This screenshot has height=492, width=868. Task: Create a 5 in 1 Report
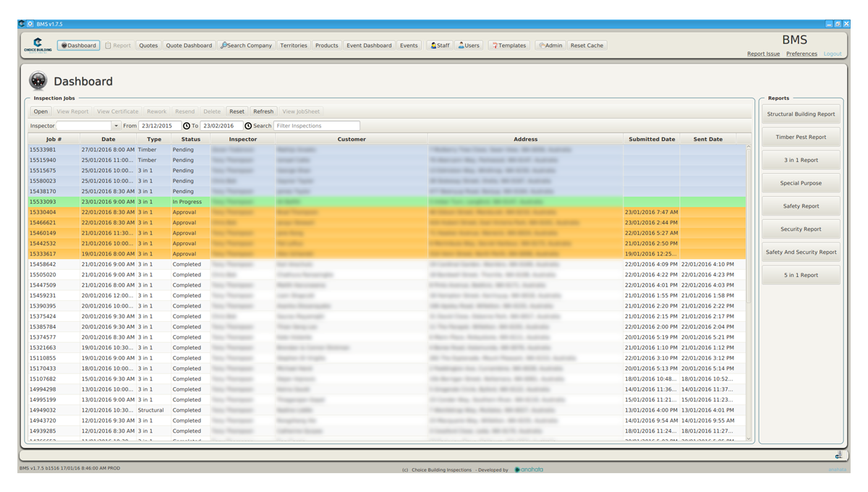click(x=801, y=276)
